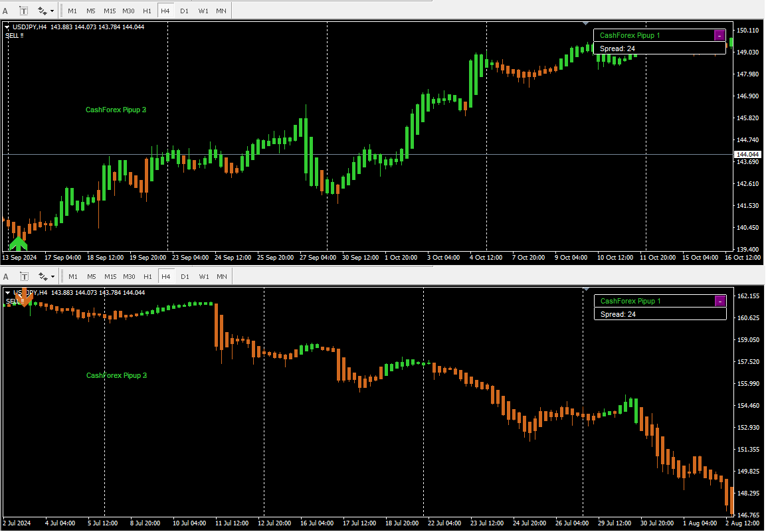Click the 144.044 current price label
This screenshot has width=766, height=532.
coord(748,154)
